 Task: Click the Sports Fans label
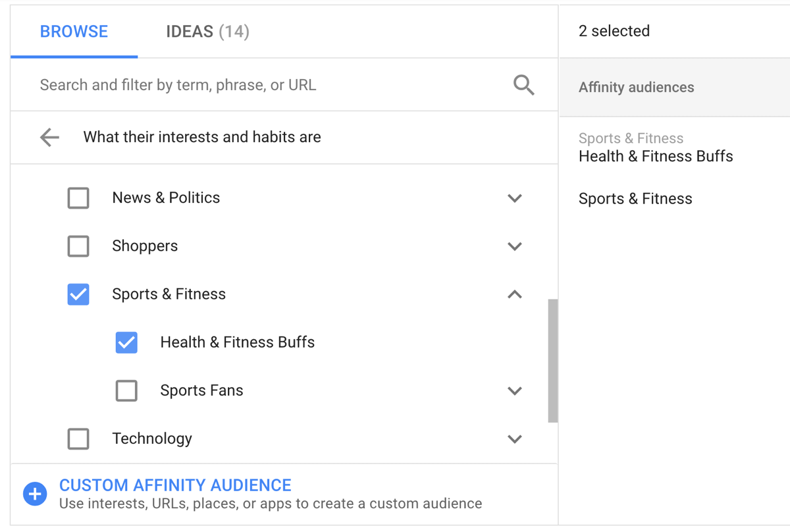click(201, 390)
